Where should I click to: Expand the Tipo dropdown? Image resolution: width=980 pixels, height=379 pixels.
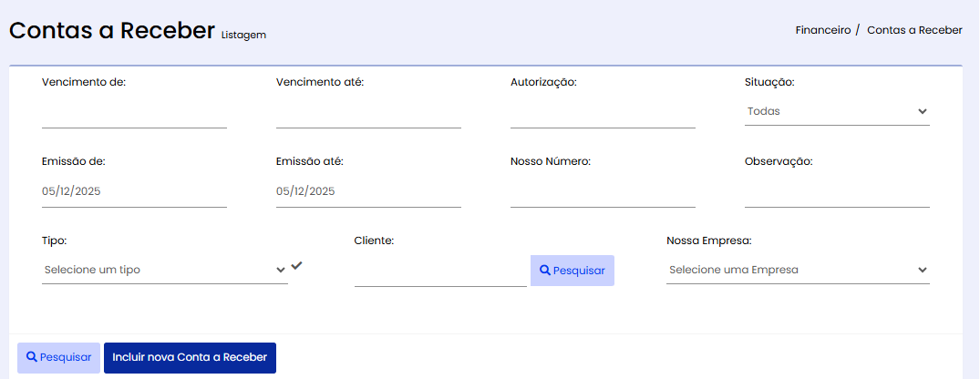[x=165, y=270]
